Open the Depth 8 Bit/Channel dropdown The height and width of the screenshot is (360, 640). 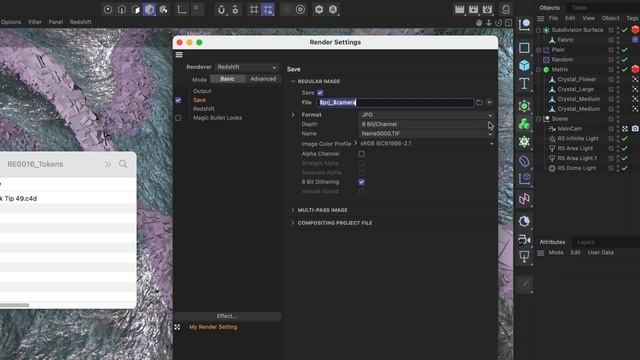click(427, 124)
